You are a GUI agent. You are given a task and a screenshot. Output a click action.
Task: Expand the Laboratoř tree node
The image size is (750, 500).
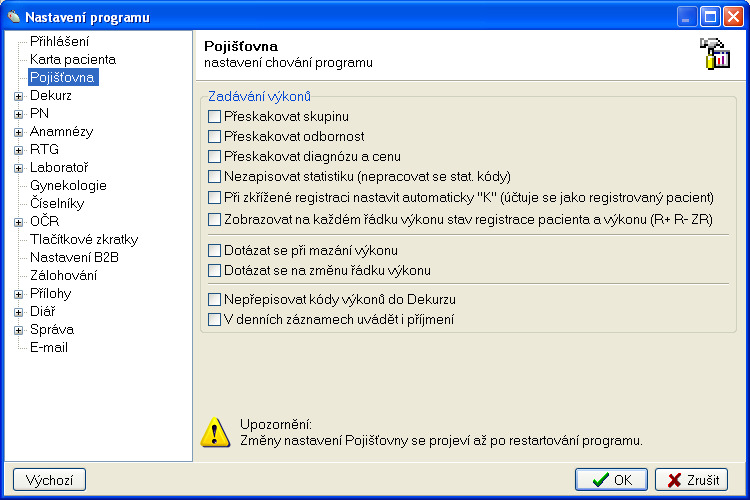click(x=18, y=168)
